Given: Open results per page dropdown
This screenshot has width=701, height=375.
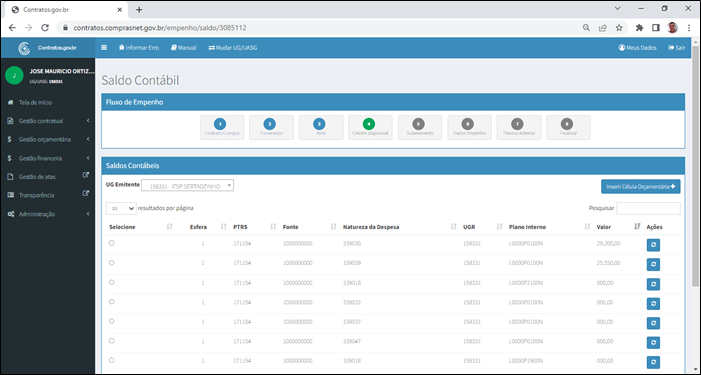Looking at the screenshot, I should click(x=121, y=208).
